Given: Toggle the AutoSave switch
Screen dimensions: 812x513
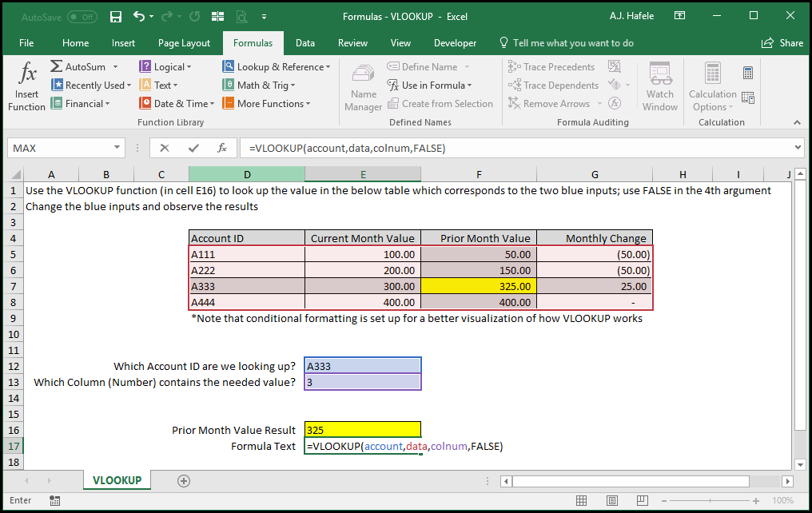Looking at the screenshot, I should [x=82, y=17].
